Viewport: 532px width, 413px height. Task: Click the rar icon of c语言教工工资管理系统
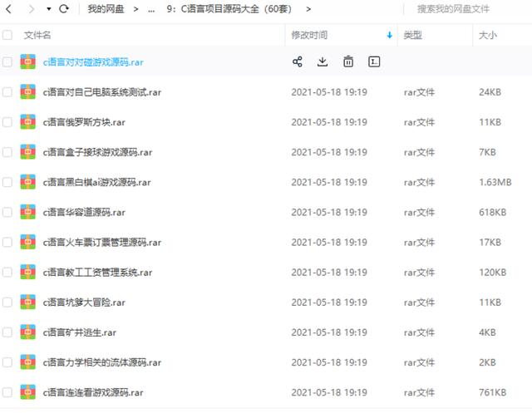click(27, 272)
